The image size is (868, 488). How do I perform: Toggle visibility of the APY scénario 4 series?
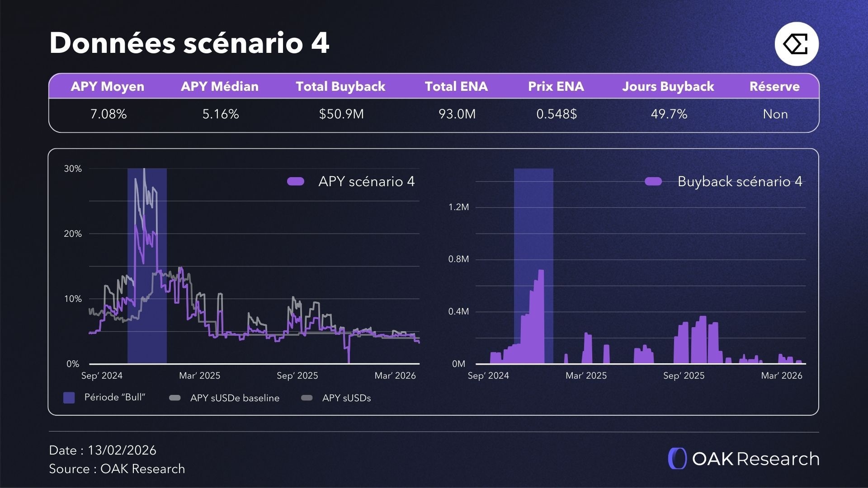[x=367, y=182]
